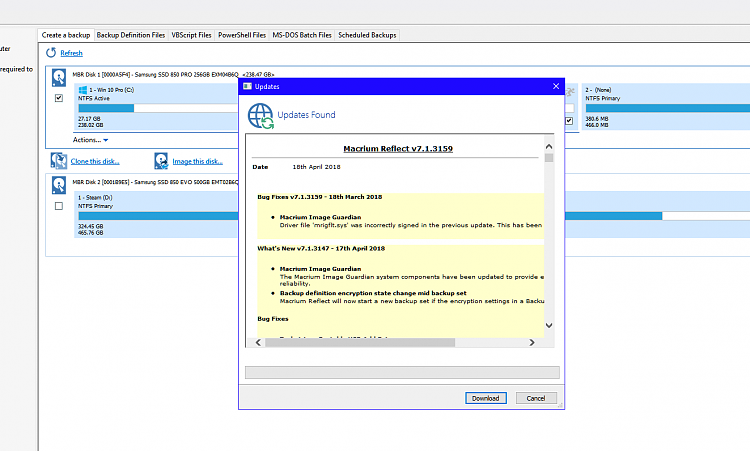Screen dimensions: 750x451
Task: Enable checkbox for Steam (D:) partition
Action: [59, 206]
